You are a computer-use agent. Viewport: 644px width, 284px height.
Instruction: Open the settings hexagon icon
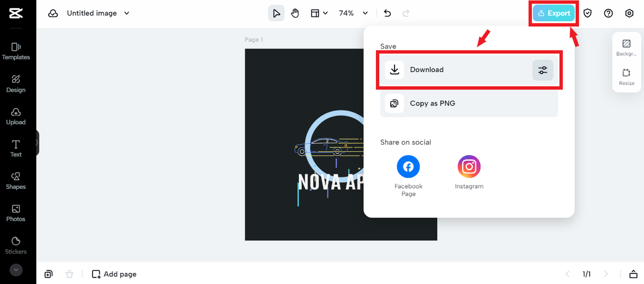click(x=629, y=13)
